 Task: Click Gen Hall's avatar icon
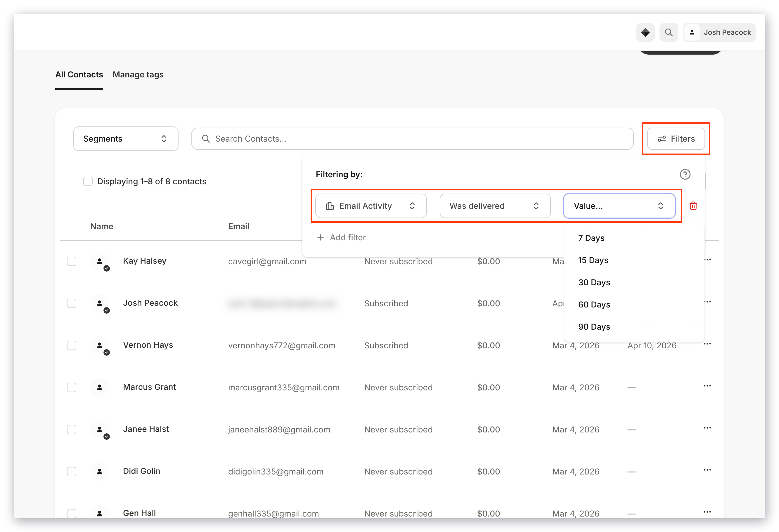tap(100, 513)
